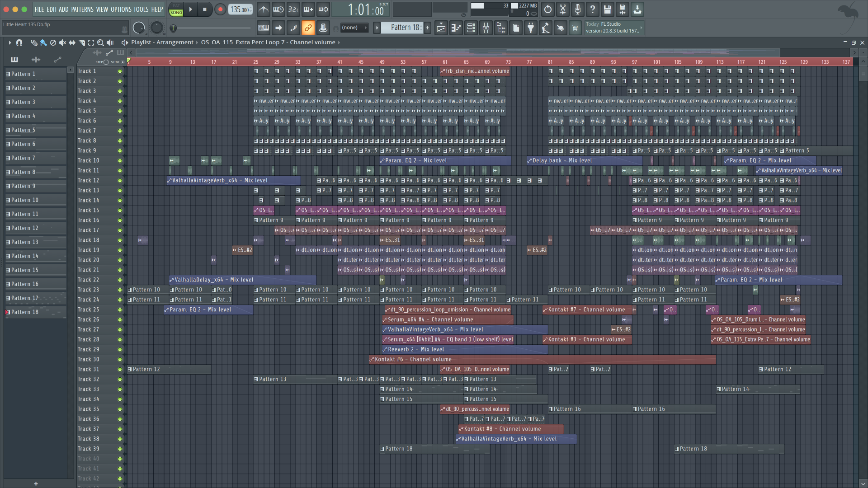868x488 pixels.
Task: Open the pattern selector arrow before Pattern 18
Action: (377, 28)
